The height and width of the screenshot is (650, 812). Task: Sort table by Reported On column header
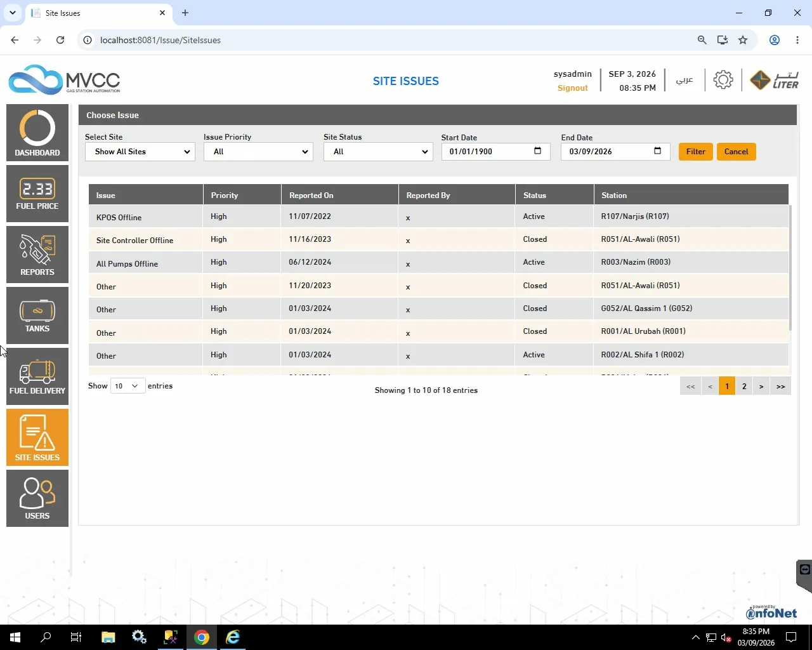point(340,195)
